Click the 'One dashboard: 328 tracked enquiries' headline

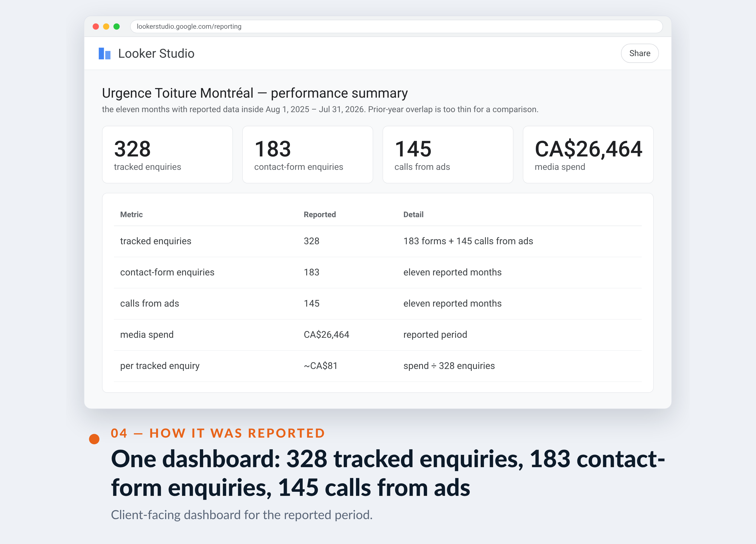[x=388, y=473]
